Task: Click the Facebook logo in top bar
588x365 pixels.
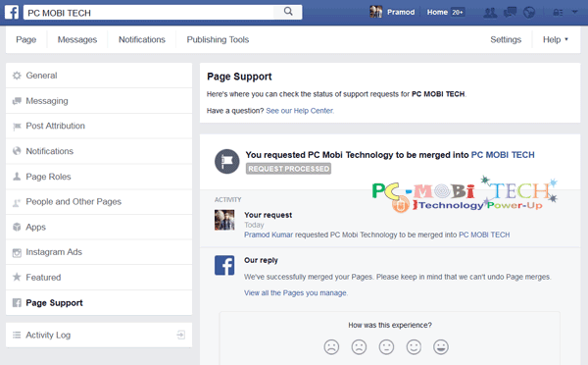Action: pyautogui.click(x=12, y=12)
